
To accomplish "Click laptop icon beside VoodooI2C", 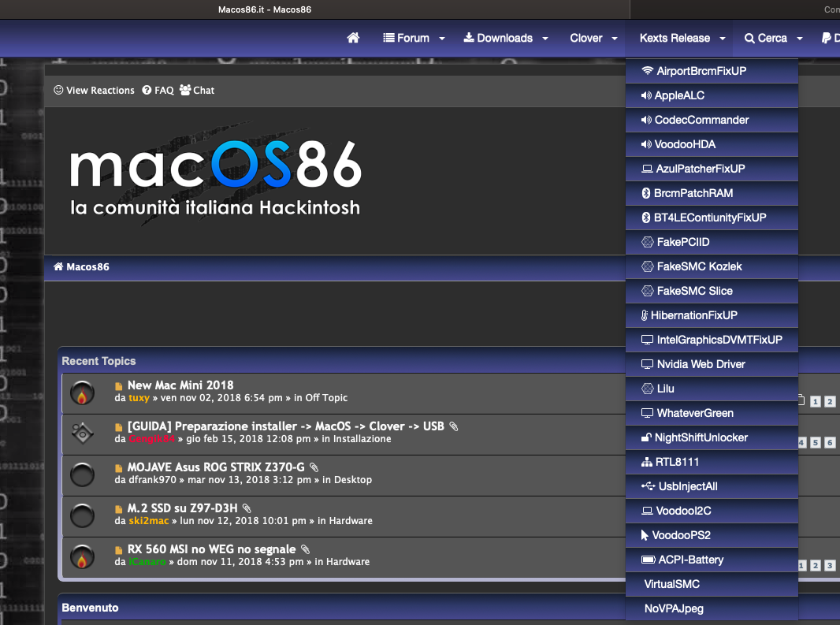I will 647,511.
